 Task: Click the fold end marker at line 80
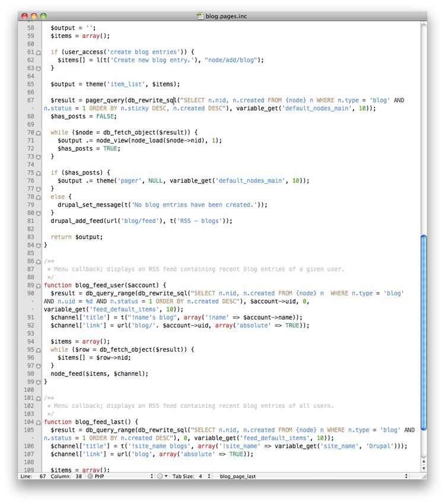click(39, 213)
